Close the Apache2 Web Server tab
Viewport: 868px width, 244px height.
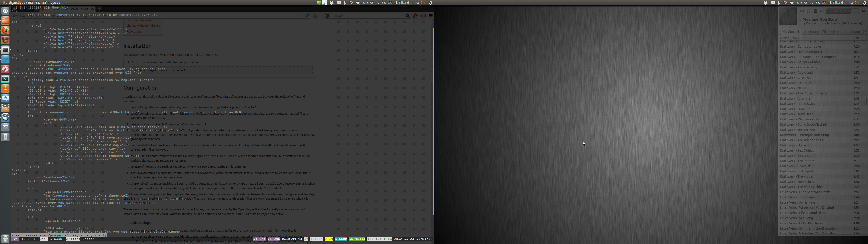(x=93, y=9)
